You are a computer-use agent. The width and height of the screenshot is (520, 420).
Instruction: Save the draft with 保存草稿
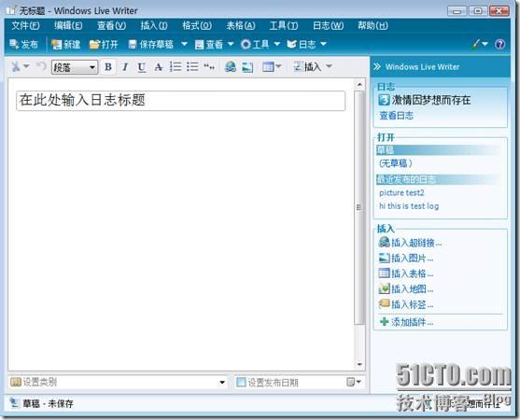(x=151, y=44)
